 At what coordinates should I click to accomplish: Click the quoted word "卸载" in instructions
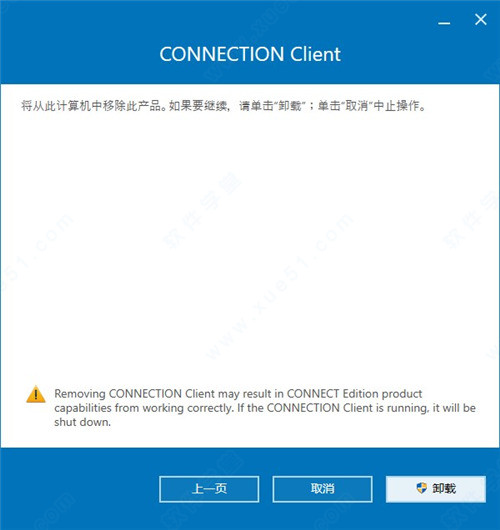click(290, 106)
